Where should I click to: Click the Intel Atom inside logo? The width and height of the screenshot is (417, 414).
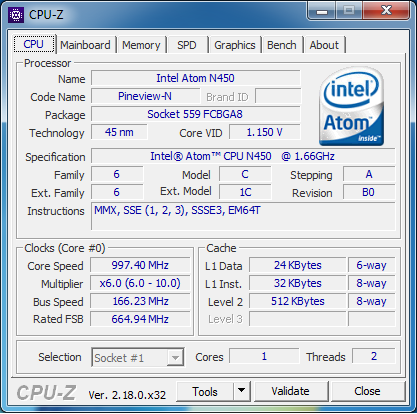[x=351, y=106]
